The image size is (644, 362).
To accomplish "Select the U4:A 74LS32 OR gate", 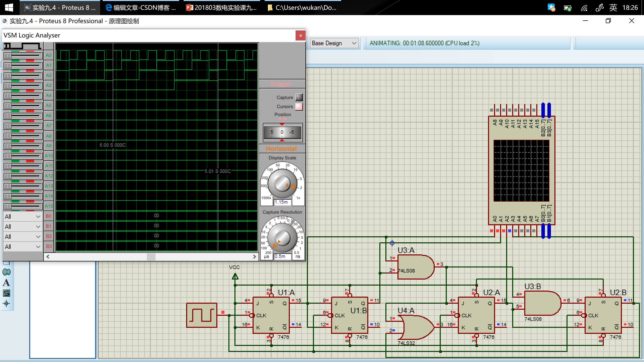I will 416,327.
